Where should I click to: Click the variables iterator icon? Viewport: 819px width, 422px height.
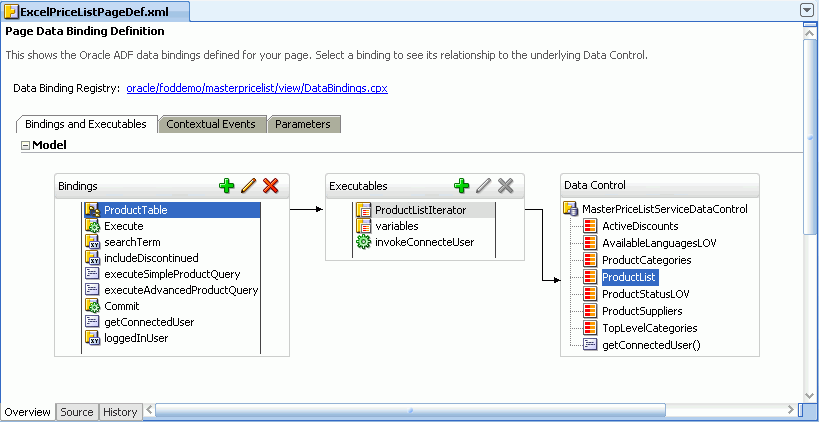(x=363, y=226)
